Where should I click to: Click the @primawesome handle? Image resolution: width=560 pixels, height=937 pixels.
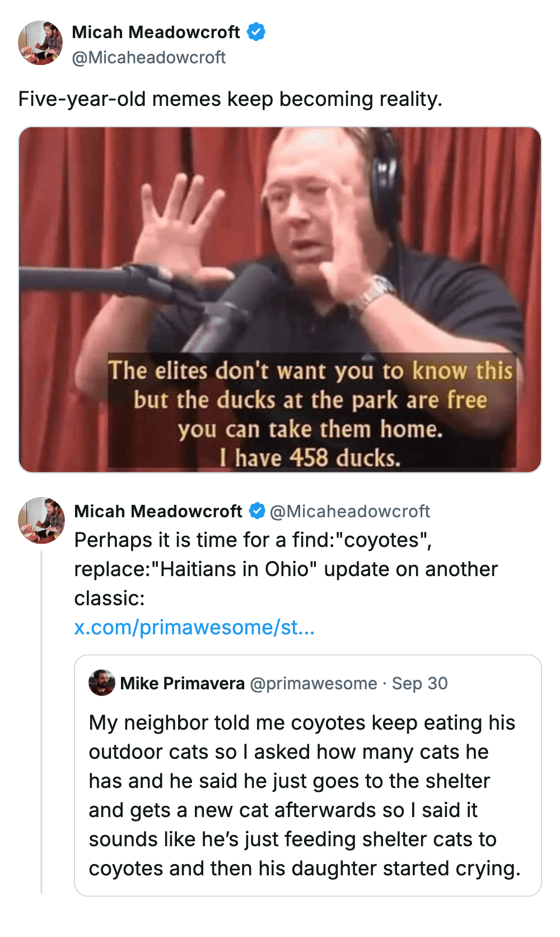tap(313, 683)
